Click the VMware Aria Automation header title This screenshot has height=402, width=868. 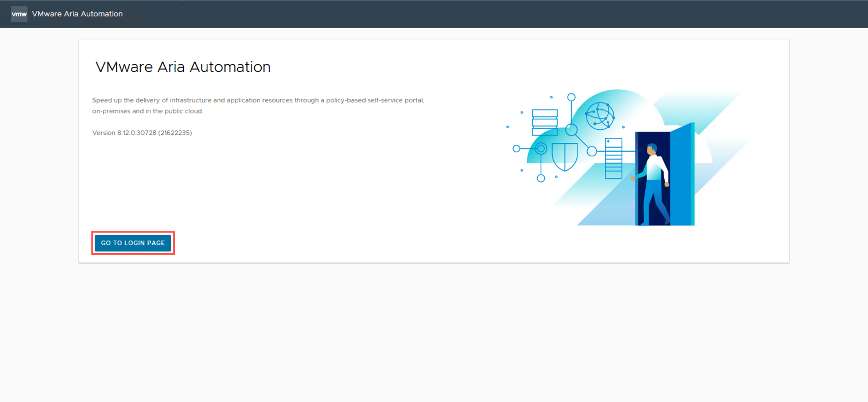pyautogui.click(x=77, y=14)
